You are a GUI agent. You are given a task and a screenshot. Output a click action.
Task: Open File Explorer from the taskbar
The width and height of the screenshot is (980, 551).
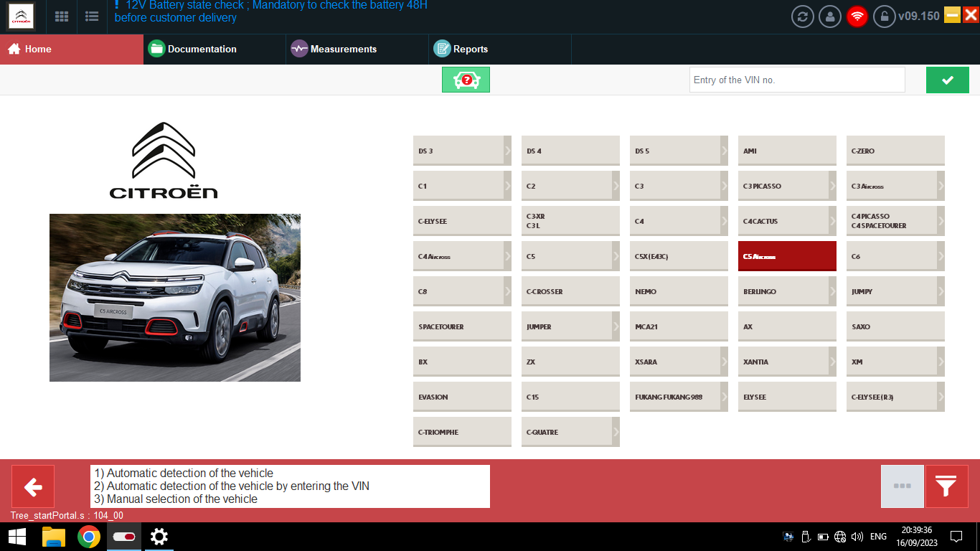[x=54, y=537]
